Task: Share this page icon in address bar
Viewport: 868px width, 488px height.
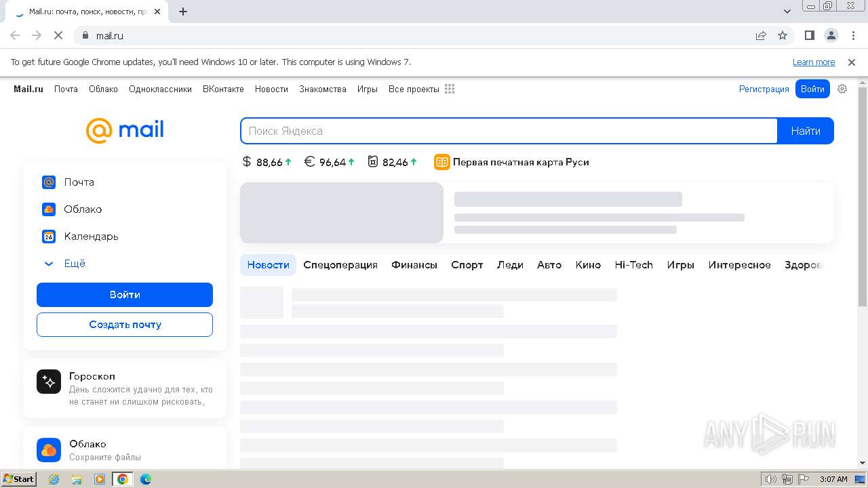Action: (x=761, y=35)
